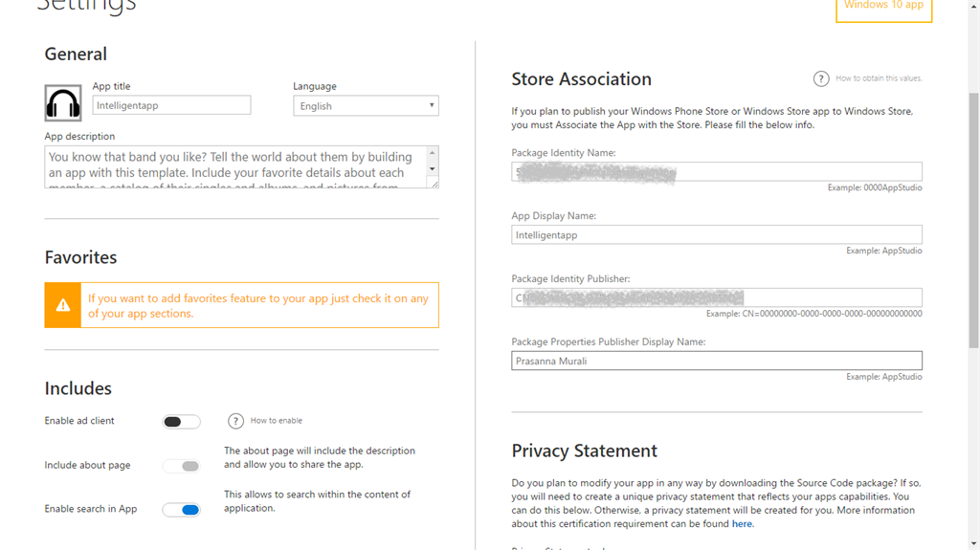Disable the Enable search in App switch

181,510
